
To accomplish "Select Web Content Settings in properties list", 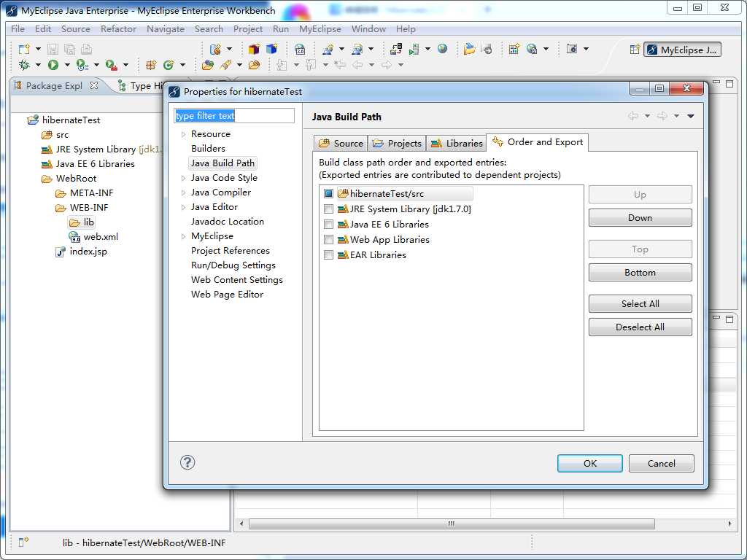I will [237, 280].
